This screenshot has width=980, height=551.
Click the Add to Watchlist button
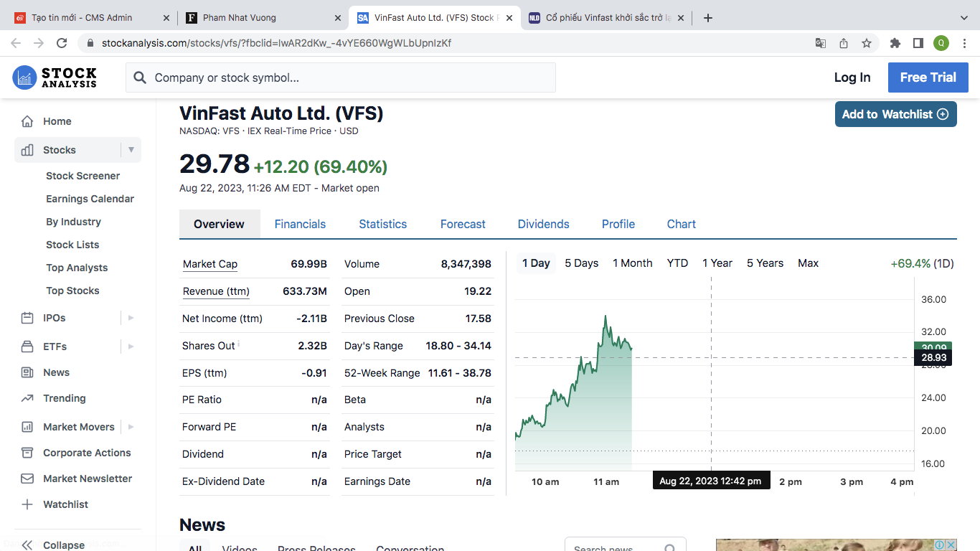point(895,114)
